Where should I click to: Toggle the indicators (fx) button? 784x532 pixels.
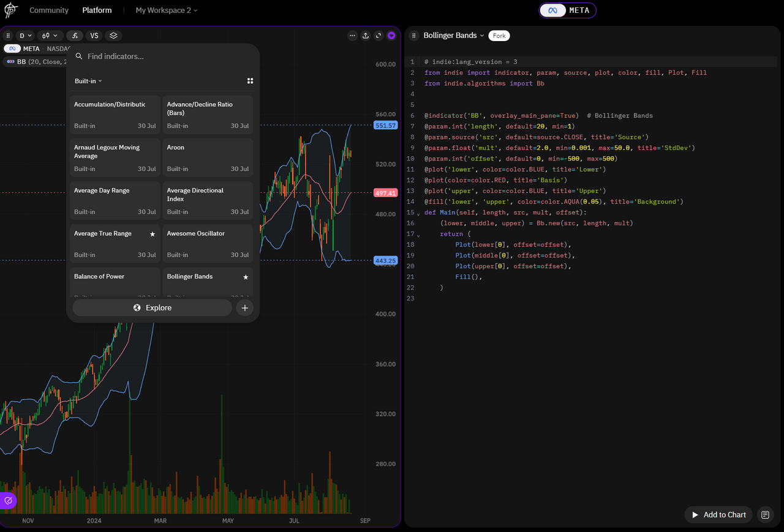click(74, 36)
